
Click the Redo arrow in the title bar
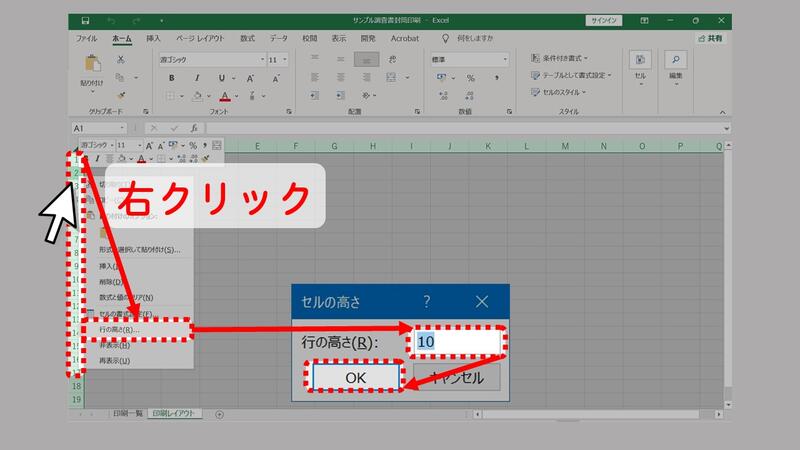point(136,20)
